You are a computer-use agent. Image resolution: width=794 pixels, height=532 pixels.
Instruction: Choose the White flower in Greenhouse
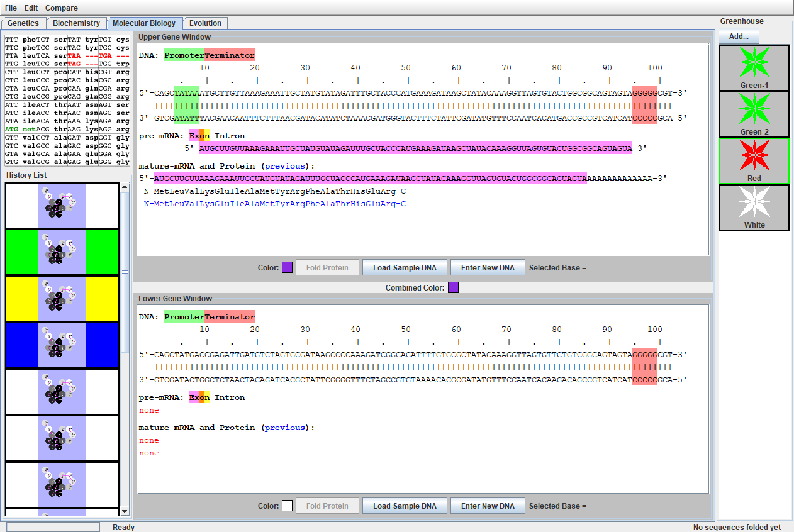[754, 207]
